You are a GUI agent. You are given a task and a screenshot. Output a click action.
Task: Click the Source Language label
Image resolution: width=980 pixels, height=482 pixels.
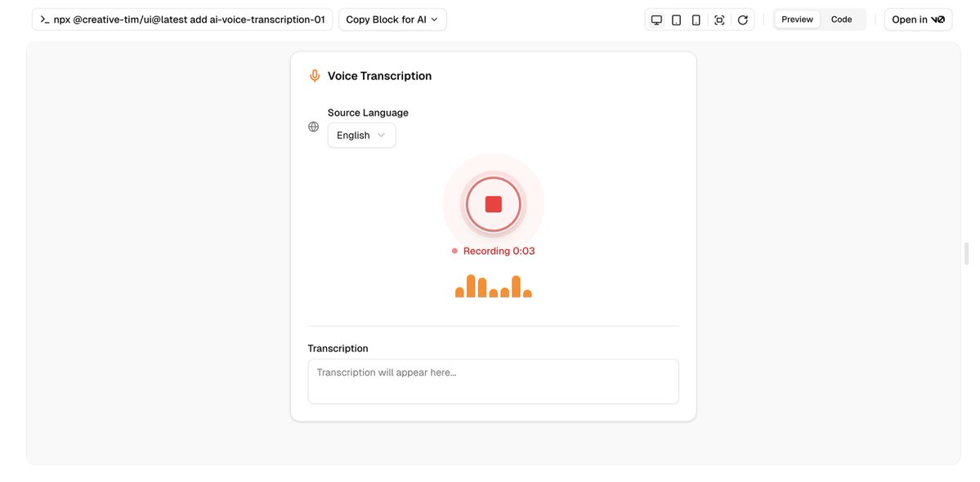click(368, 113)
